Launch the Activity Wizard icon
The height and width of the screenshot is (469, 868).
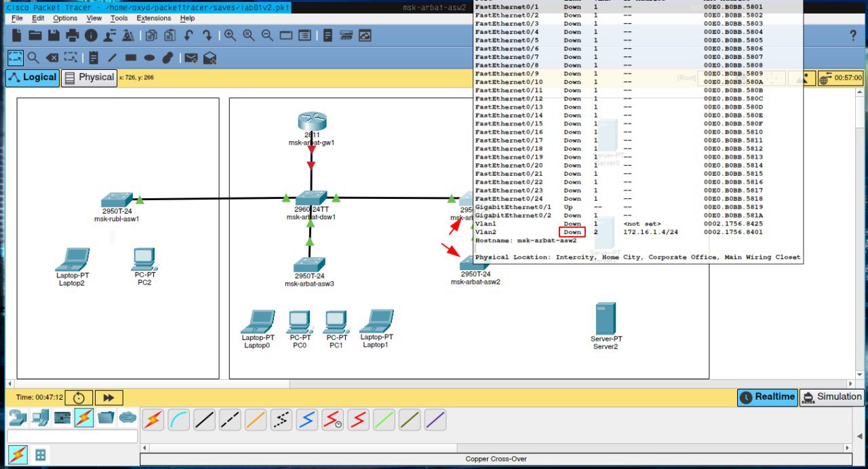pos(108,35)
